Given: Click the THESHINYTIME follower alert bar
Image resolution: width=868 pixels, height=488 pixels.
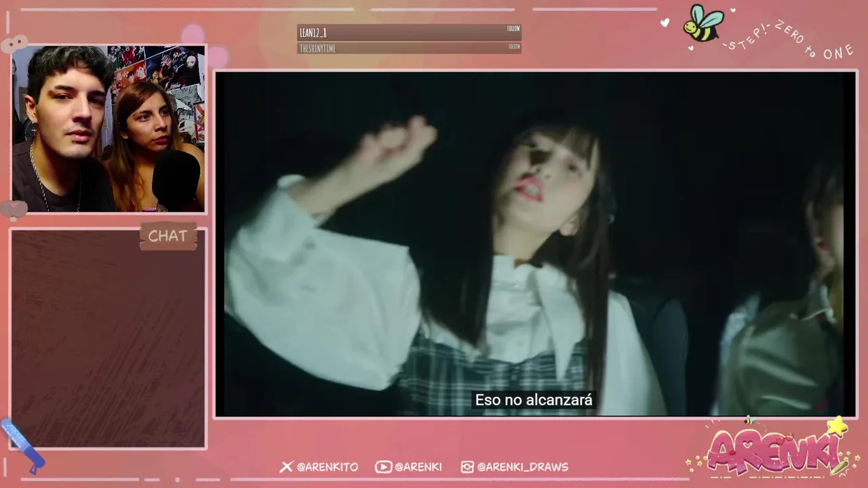Looking at the screenshot, I should 409,48.
